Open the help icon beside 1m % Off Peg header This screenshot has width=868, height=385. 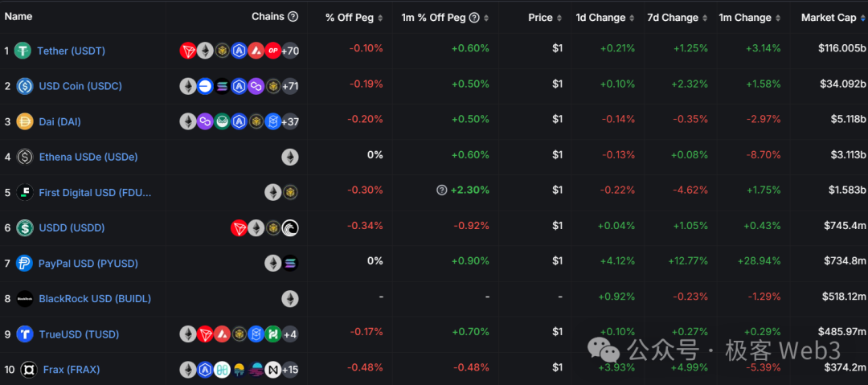coord(474,18)
